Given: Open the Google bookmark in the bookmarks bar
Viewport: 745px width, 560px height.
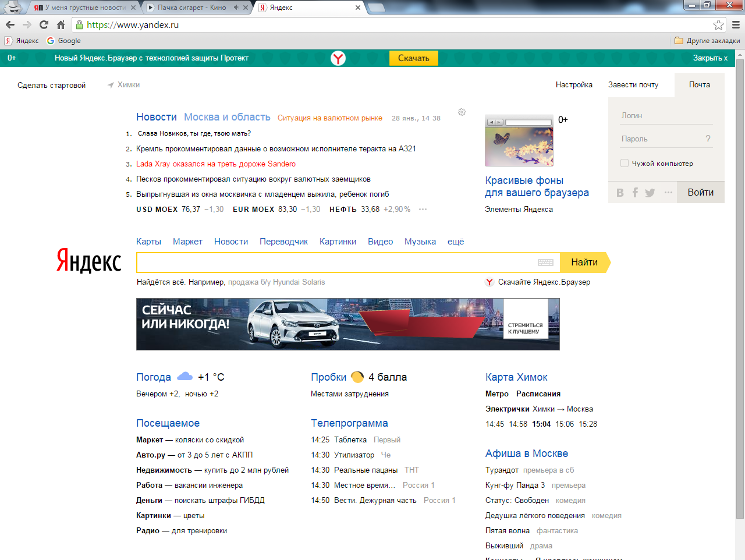Looking at the screenshot, I should coord(63,41).
